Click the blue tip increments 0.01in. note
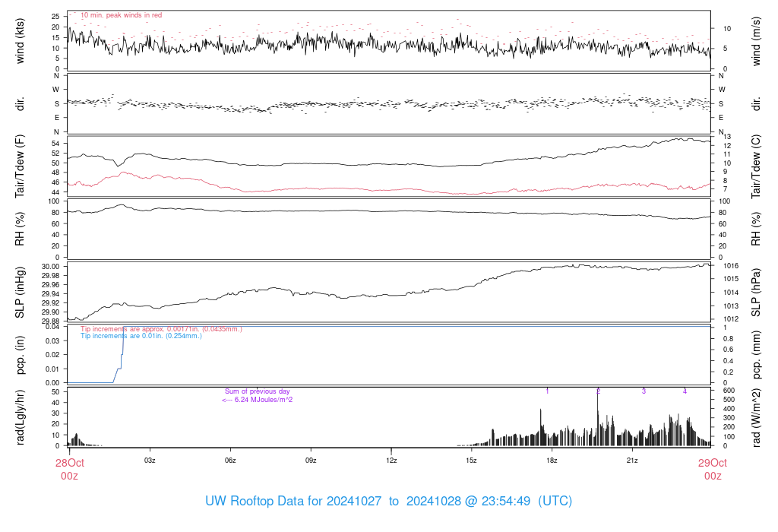 point(150,336)
